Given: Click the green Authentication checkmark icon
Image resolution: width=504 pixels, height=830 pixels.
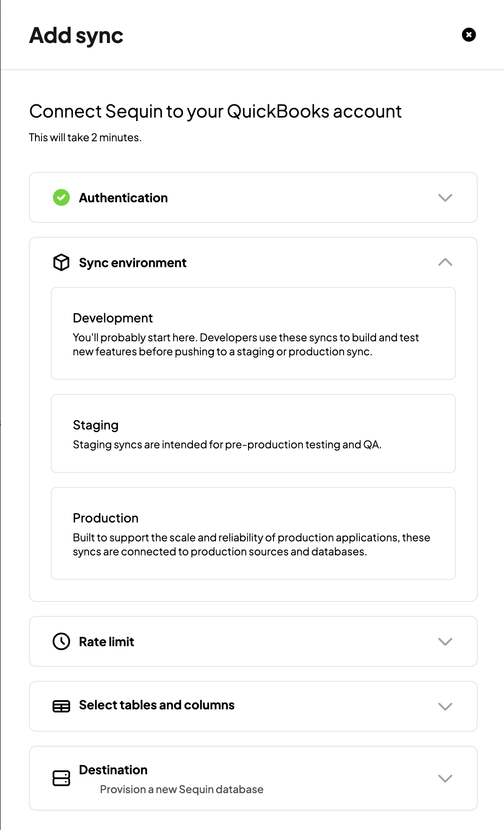Looking at the screenshot, I should tap(61, 197).
